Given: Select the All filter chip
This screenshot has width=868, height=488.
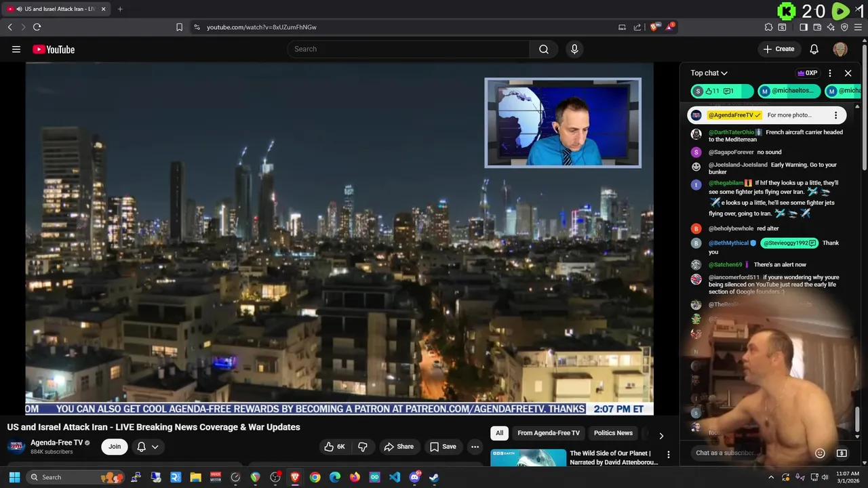Looking at the screenshot, I should click(499, 433).
